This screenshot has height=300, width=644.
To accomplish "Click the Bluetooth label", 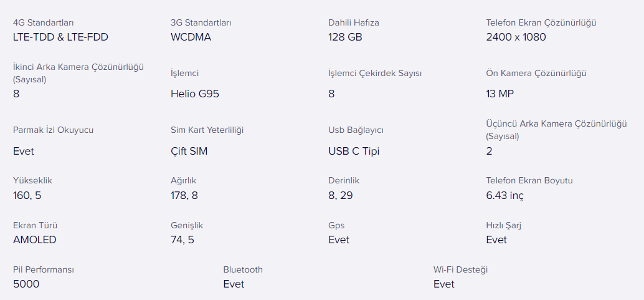I will pyautogui.click(x=243, y=270).
